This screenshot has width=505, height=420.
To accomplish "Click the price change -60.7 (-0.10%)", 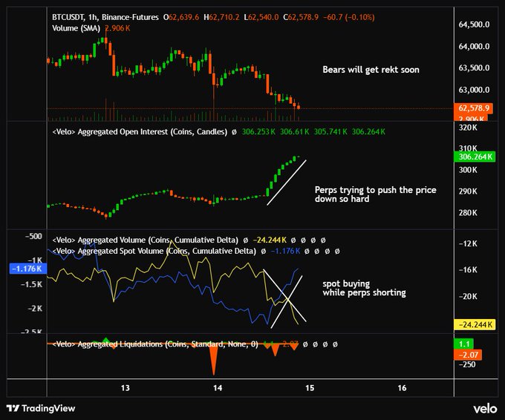I will click(348, 17).
